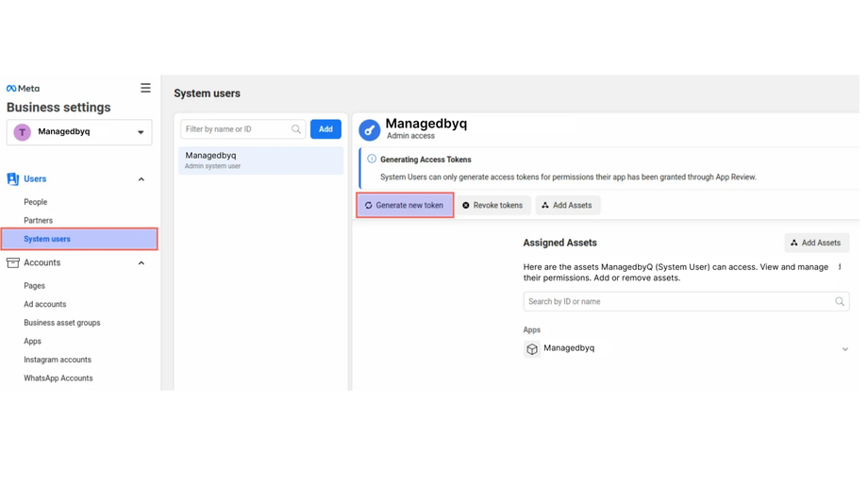Click the search icon in filter field
Image resolution: width=868 pixels, height=488 pixels.
pos(296,129)
